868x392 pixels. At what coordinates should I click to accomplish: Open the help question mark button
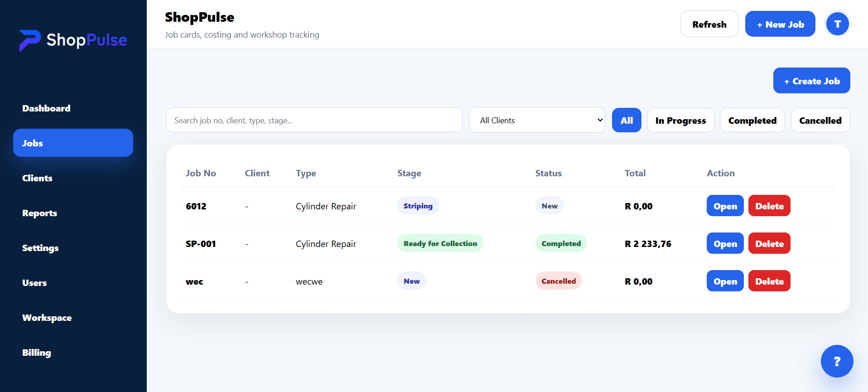tap(837, 361)
